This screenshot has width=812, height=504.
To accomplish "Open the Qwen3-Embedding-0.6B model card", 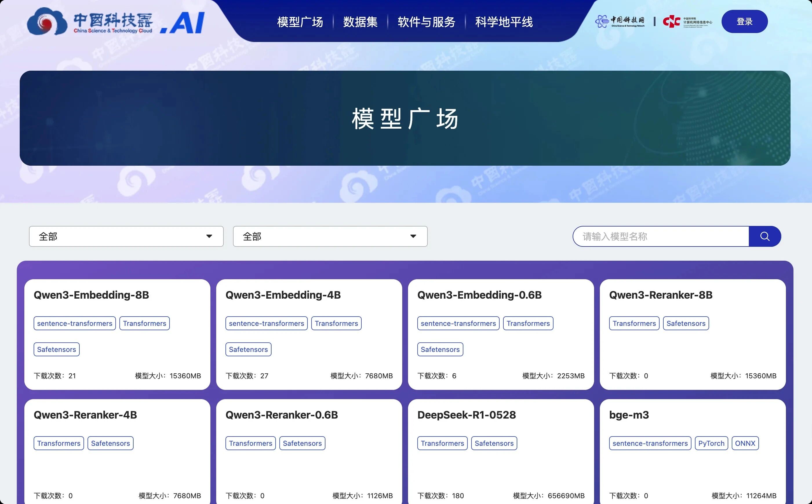I will [501, 334].
